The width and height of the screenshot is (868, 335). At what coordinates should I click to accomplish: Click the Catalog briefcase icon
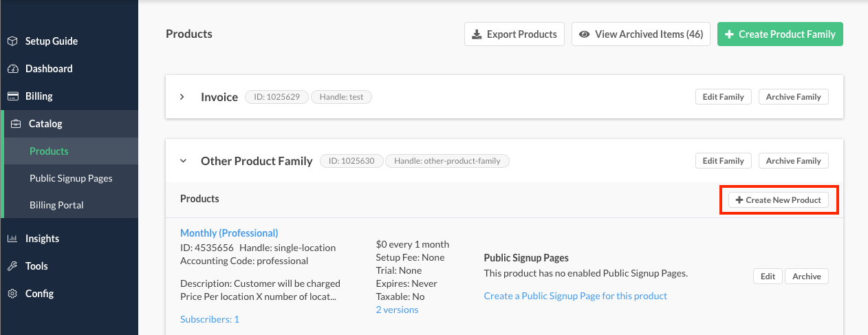[x=16, y=124]
